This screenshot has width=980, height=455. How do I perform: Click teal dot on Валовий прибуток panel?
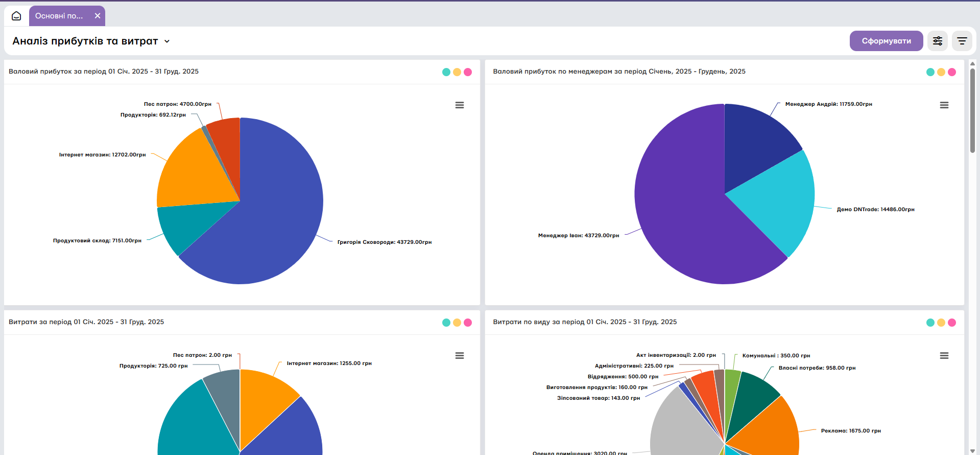coord(446,72)
